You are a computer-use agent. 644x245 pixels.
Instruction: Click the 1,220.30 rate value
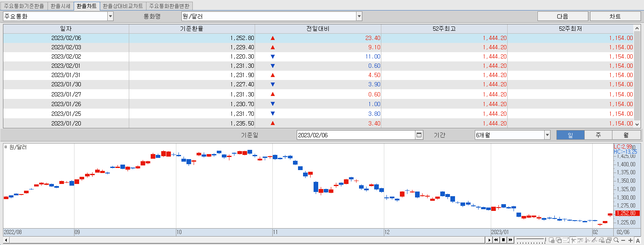242,56
